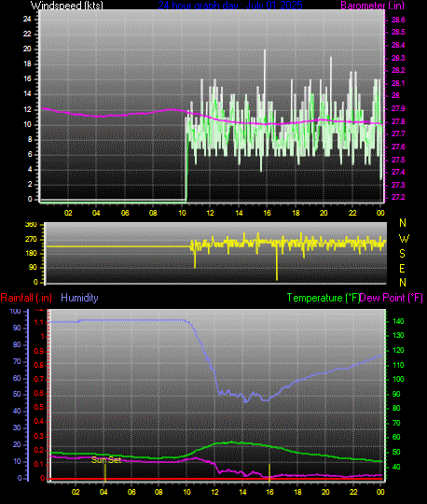Click the 28.3 value on the barometer axis
Image resolution: width=427 pixels, height=504 pixels.
(398, 58)
